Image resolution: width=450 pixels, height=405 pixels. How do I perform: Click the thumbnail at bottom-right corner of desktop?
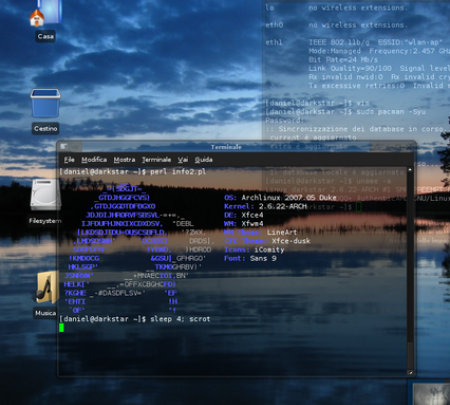(x=431, y=394)
